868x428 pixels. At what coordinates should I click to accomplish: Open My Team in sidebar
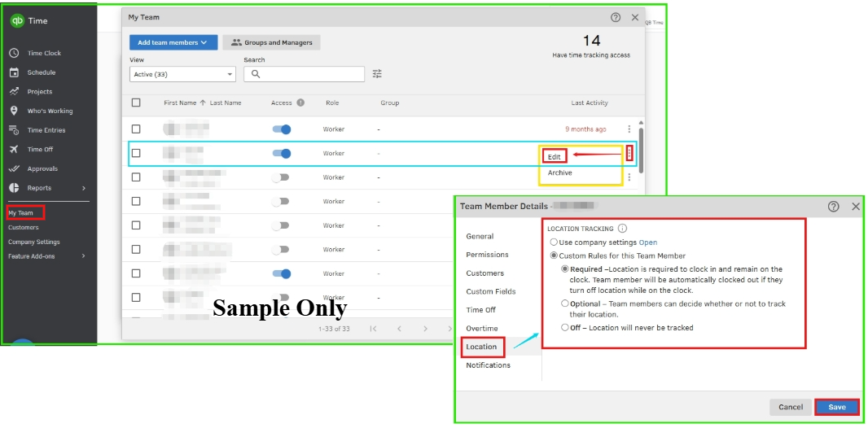point(20,213)
